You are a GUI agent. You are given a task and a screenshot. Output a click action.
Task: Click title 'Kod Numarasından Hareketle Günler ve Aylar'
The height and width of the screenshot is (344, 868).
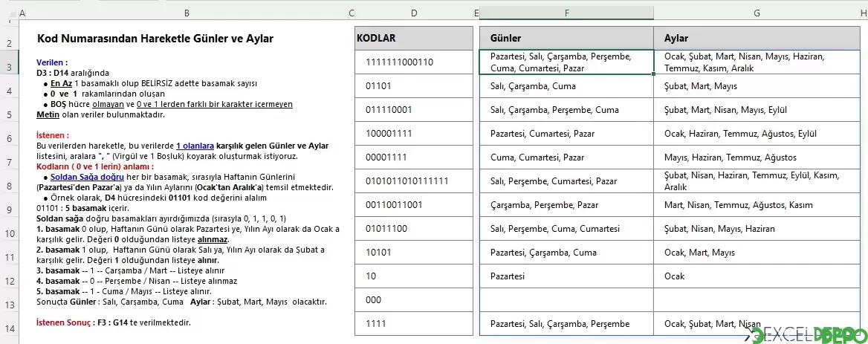155,39
